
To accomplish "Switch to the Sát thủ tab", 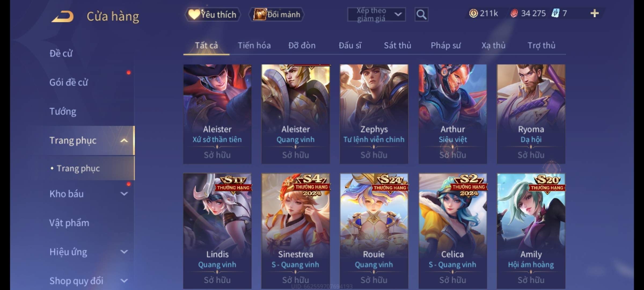I will pyautogui.click(x=397, y=45).
